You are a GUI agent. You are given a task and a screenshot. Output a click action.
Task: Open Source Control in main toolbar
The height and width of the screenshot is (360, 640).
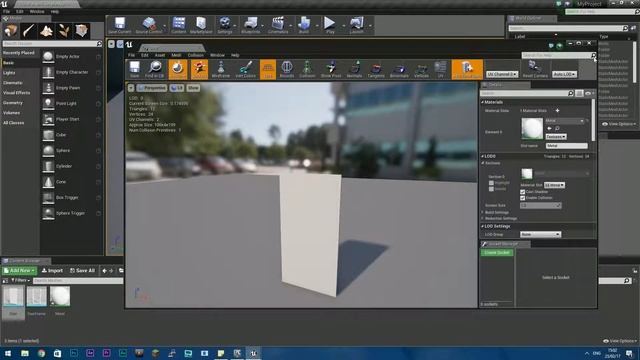pyautogui.click(x=149, y=25)
